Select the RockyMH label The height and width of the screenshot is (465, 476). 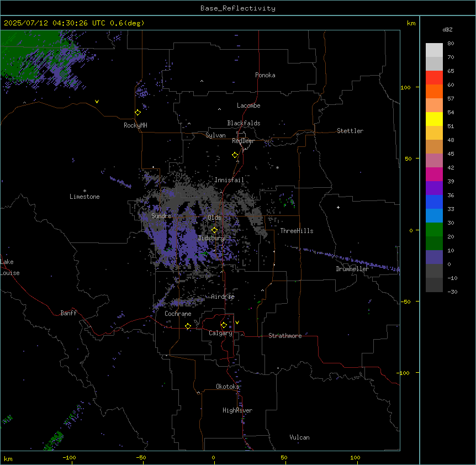tap(135, 125)
